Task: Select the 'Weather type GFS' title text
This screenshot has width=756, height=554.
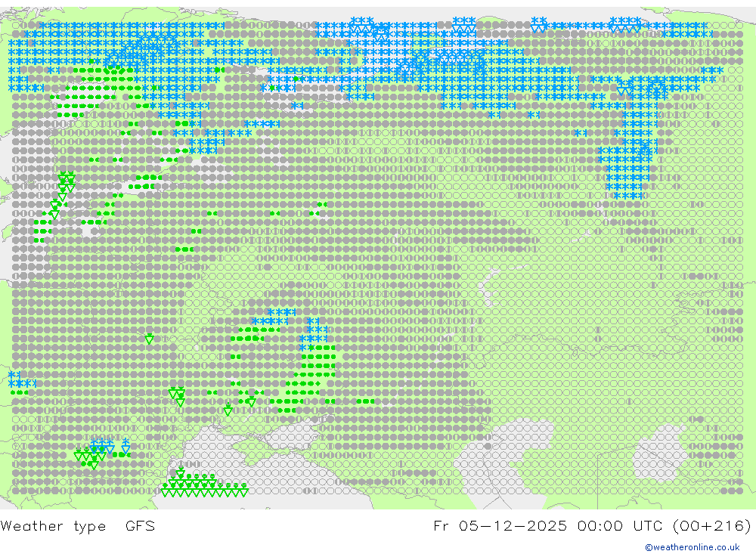Action: click(78, 525)
